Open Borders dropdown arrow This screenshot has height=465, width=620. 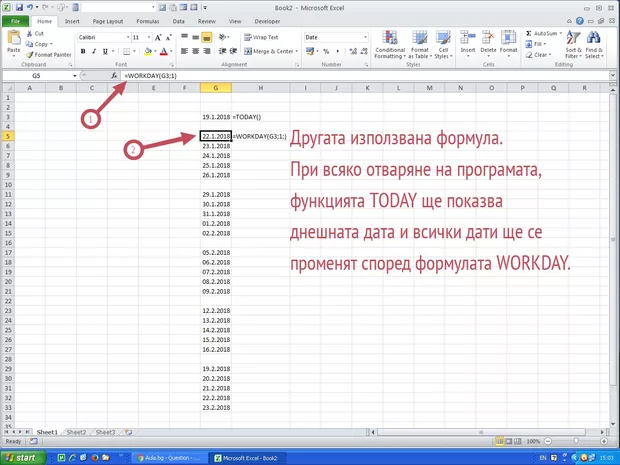(134, 51)
